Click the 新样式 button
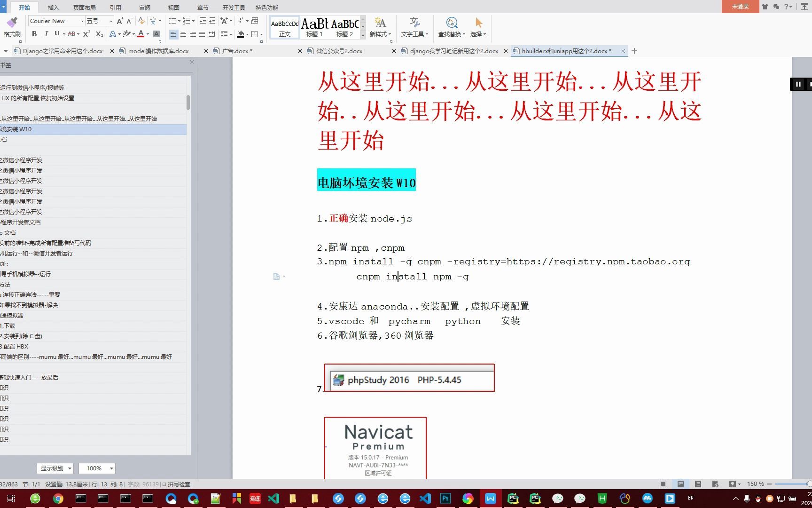The width and height of the screenshot is (812, 508). point(380,27)
